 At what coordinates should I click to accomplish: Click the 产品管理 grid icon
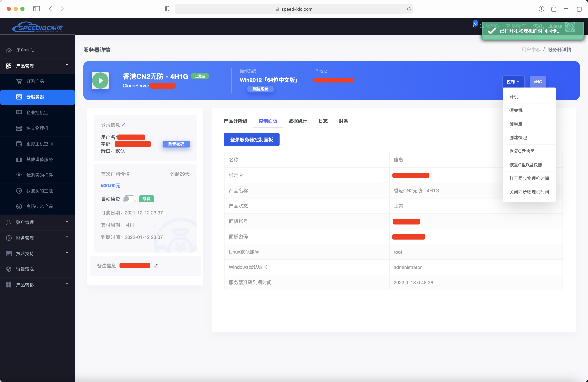9,66
